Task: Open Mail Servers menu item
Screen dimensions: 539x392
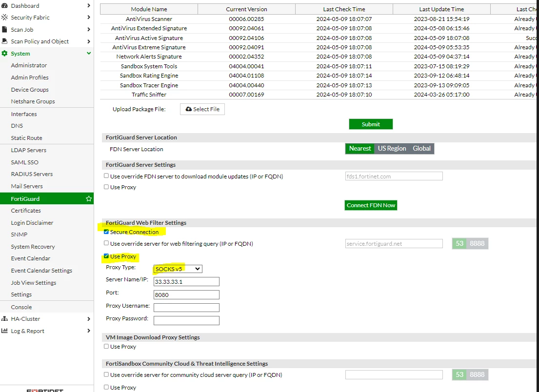Action: 27,186
